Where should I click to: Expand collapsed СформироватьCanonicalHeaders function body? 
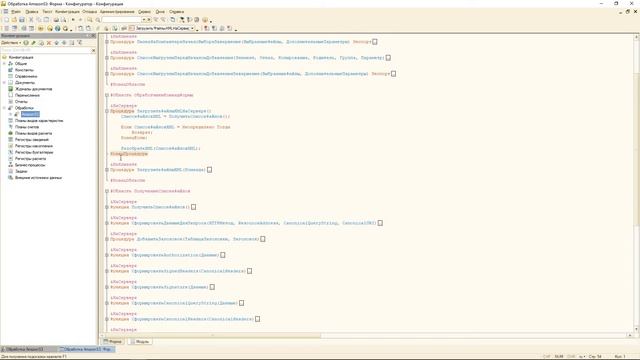click(x=258, y=319)
